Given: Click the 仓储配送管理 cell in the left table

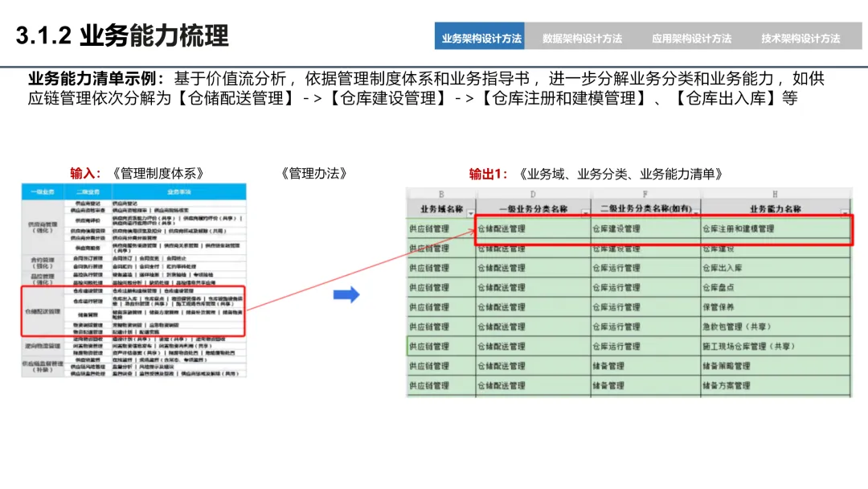Looking at the screenshot, I should click(43, 312).
